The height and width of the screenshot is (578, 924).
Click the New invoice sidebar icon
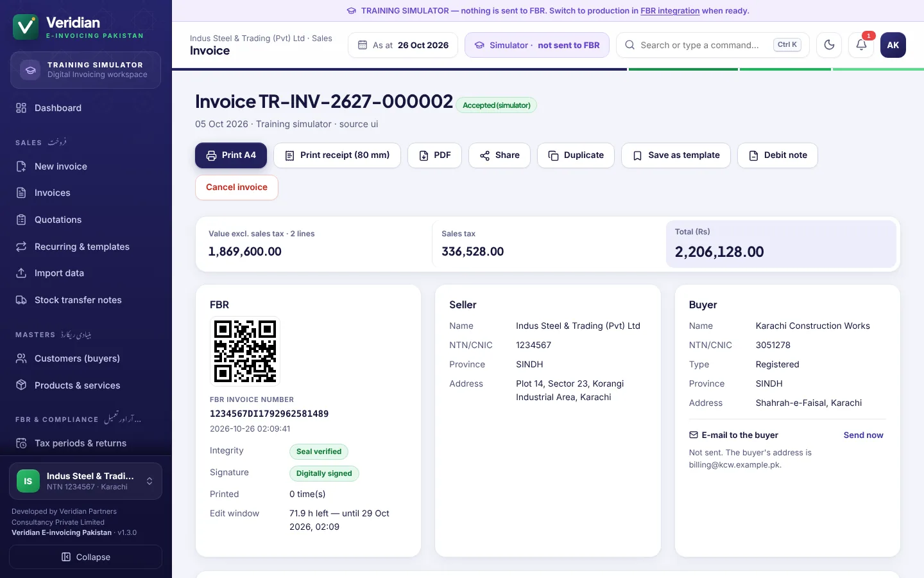pos(21,166)
